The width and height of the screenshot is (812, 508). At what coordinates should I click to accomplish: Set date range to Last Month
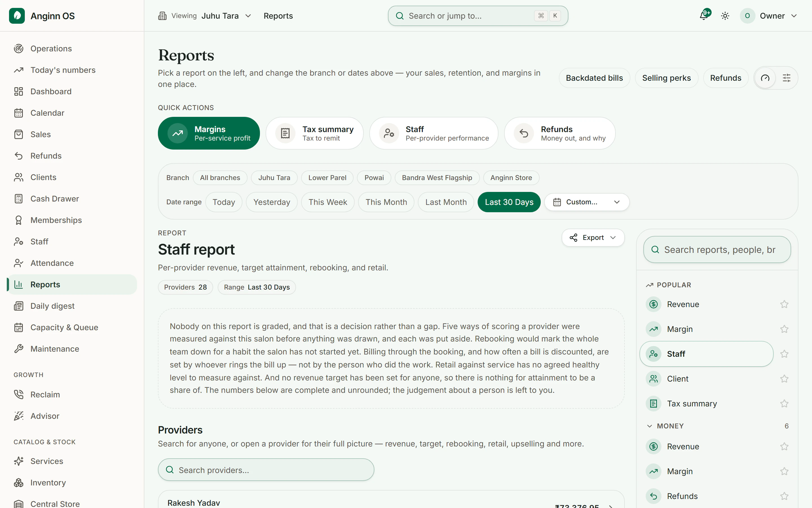(x=446, y=202)
